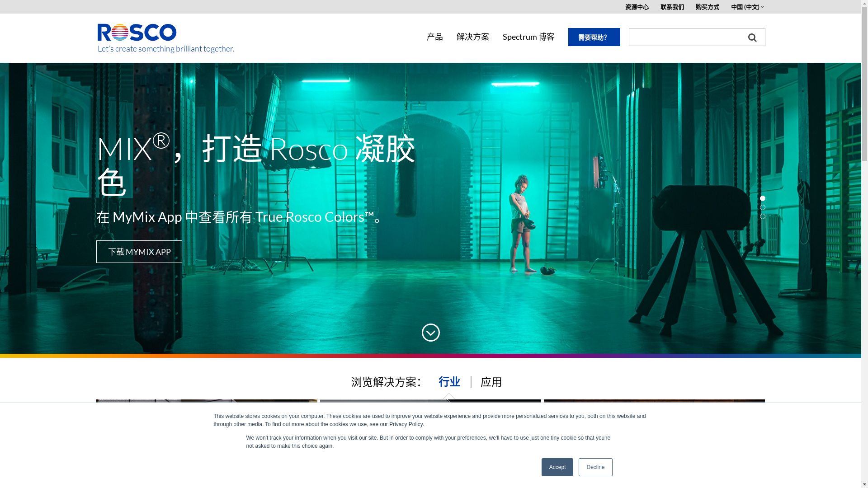Click the Rosco logo
The image size is (868, 488).
[137, 33]
